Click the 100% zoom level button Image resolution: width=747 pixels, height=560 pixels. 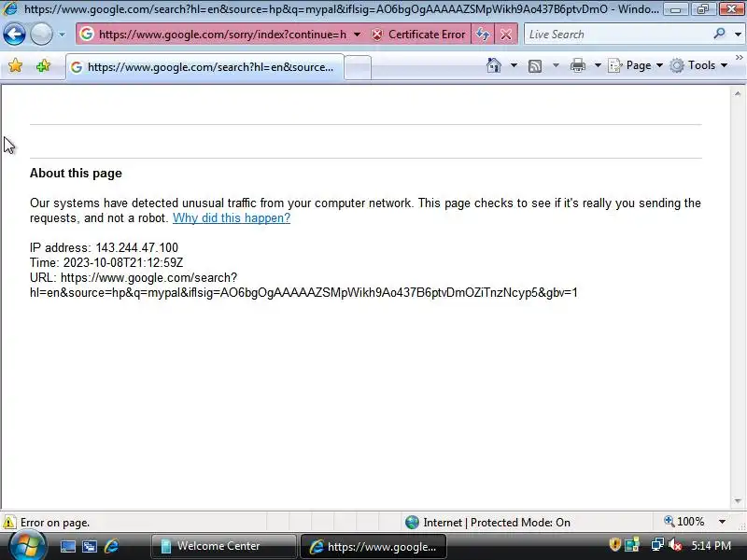click(684, 522)
